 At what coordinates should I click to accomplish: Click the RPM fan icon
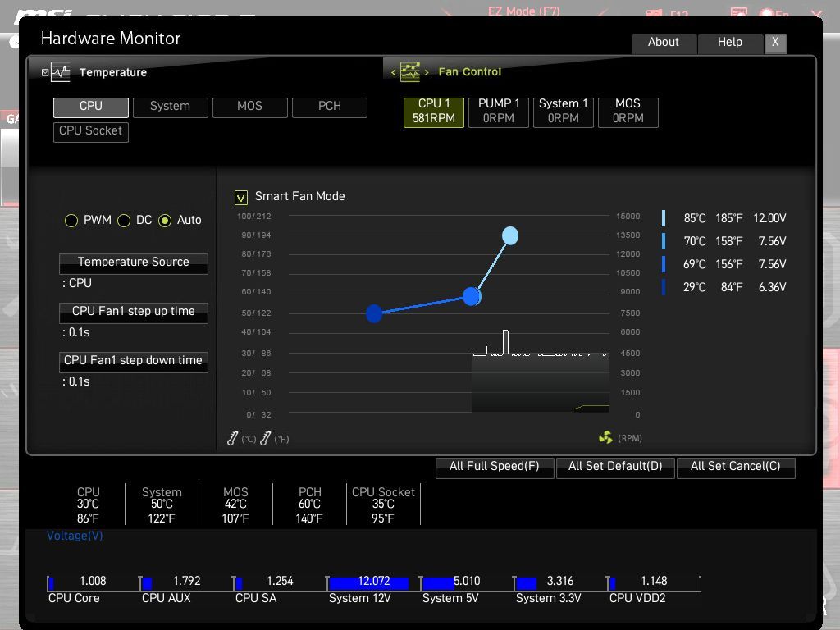(605, 438)
